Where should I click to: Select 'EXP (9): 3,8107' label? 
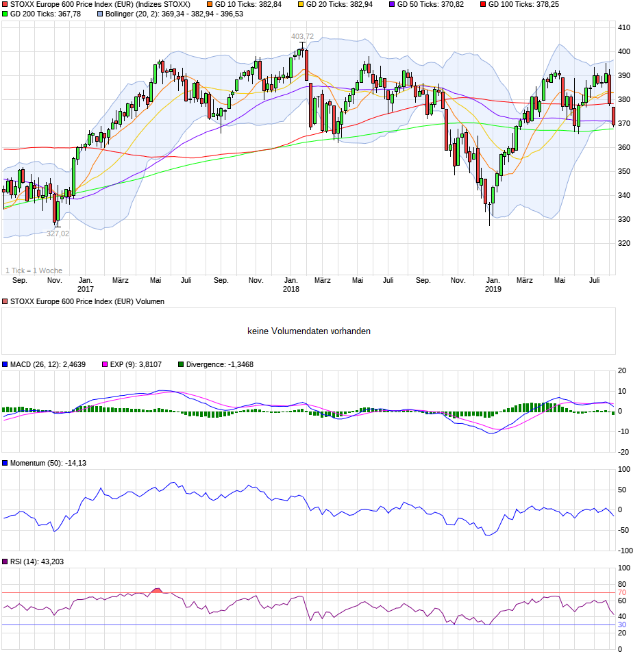point(136,365)
